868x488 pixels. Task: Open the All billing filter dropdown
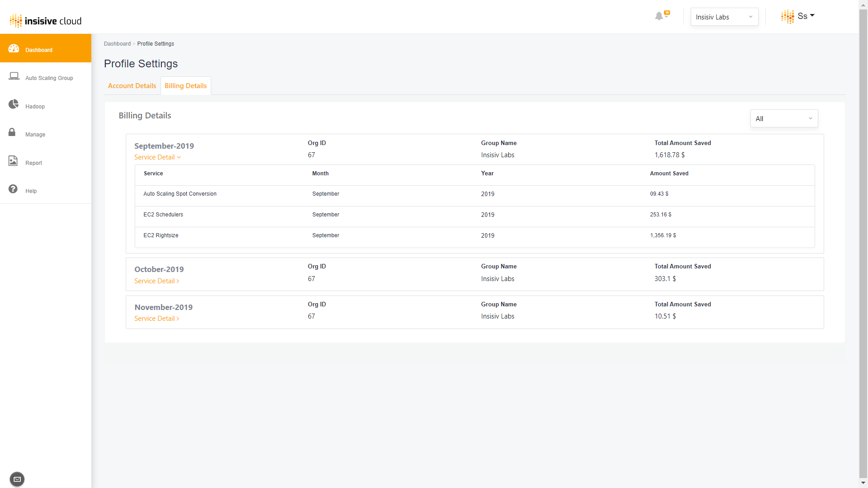[783, 119]
